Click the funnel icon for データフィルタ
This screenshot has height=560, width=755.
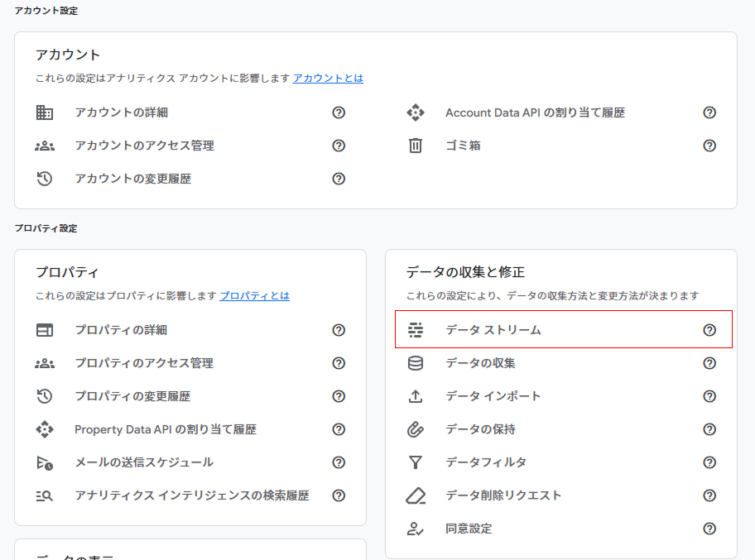416,462
